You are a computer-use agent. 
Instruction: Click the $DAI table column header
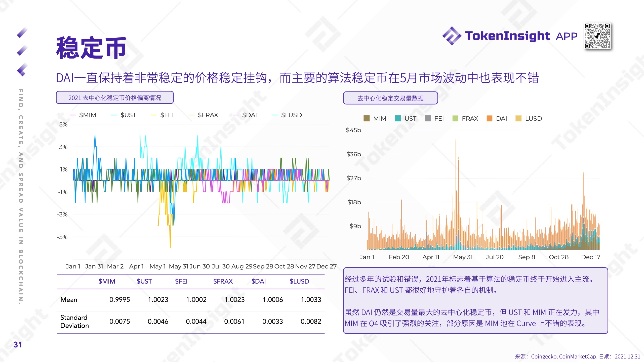pyautogui.click(x=259, y=281)
